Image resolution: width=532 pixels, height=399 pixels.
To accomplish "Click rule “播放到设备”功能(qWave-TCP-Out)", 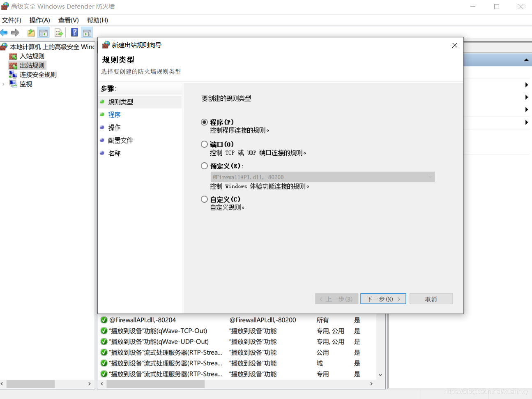I will 158,331.
